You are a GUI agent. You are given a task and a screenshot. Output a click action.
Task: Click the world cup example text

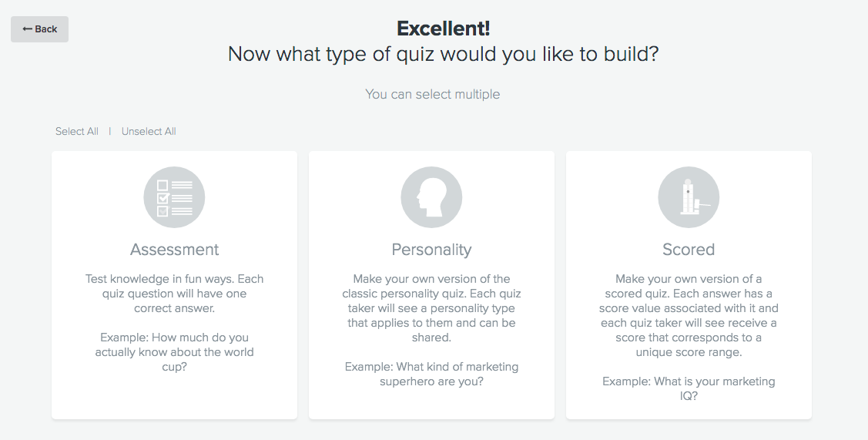pos(174,352)
